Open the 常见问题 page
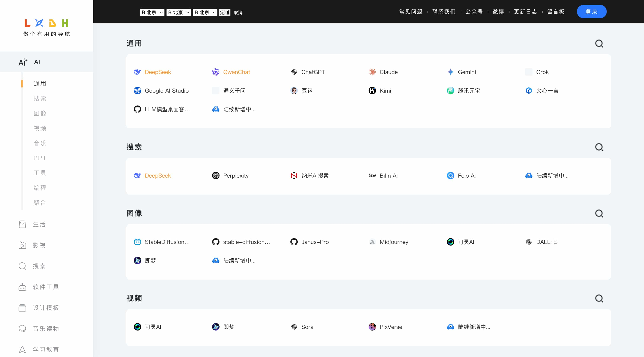Image resolution: width=644 pixels, height=357 pixels. point(411,12)
